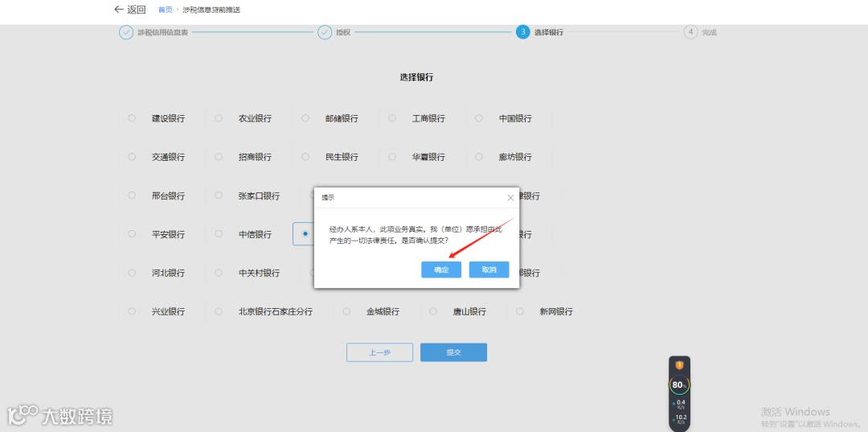The height and width of the screenshot is (432, 868).
Task: Click the checked radio beside the dialog
Action: (x=305, y=234)
